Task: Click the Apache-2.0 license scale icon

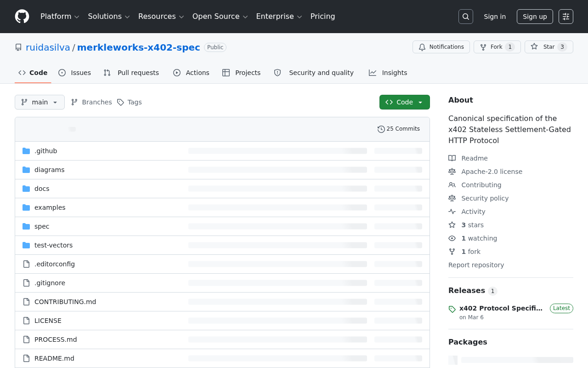Action: [452, 172]
